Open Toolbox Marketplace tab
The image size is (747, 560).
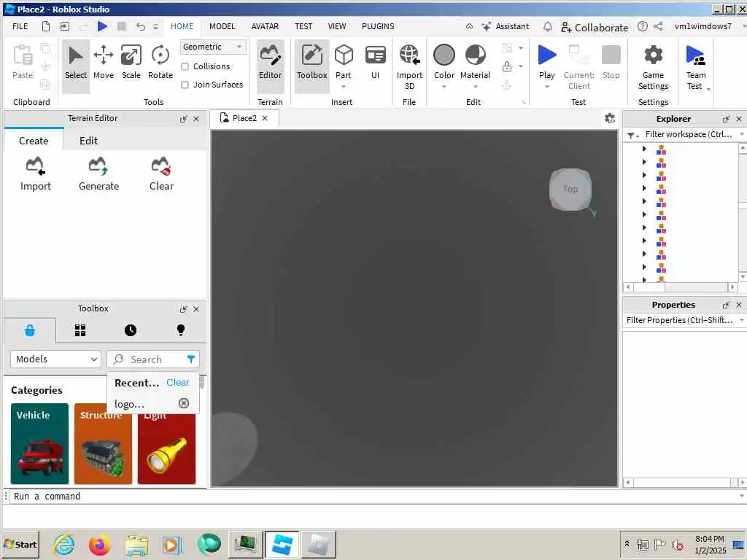click(29, 330)
